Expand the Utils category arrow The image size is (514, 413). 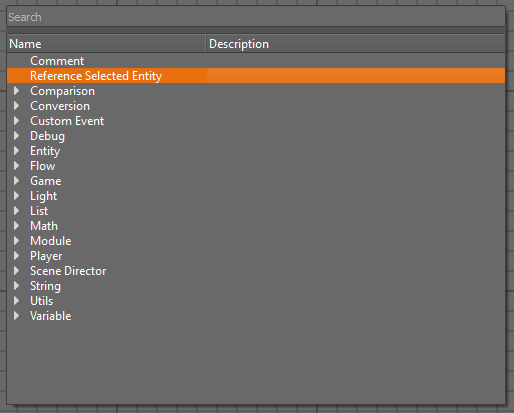click(16, 301)
